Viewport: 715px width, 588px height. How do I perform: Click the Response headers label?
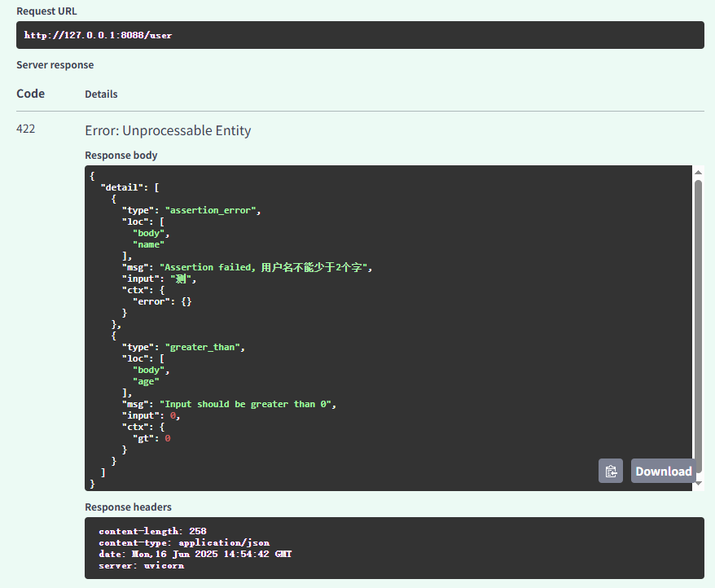(x=128, y=507)
